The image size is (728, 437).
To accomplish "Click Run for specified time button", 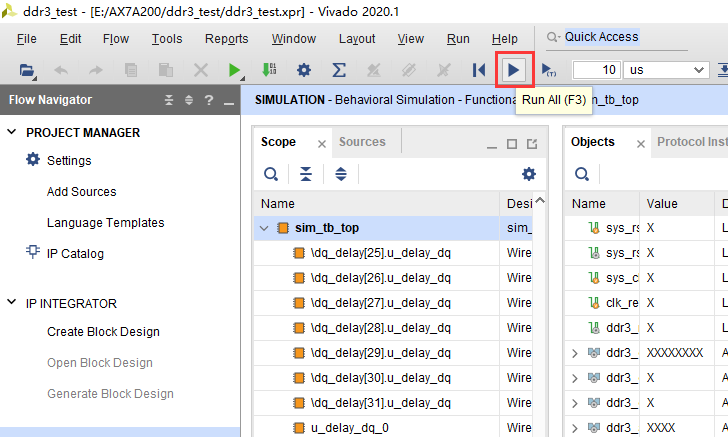I will coord(549,71).
